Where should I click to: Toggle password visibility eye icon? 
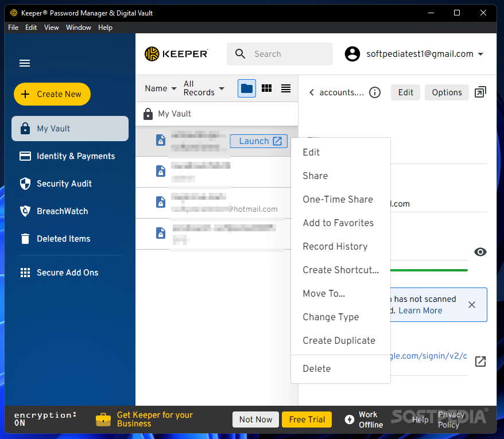[480, 252]
